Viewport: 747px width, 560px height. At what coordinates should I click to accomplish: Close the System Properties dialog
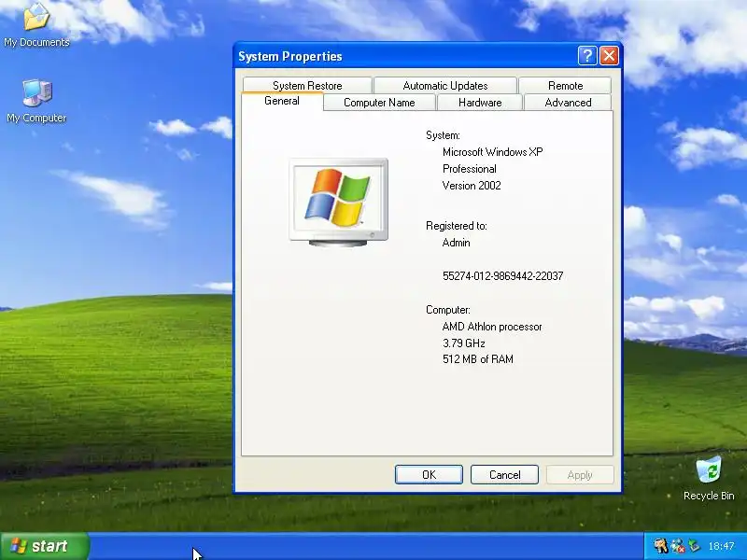609,56
